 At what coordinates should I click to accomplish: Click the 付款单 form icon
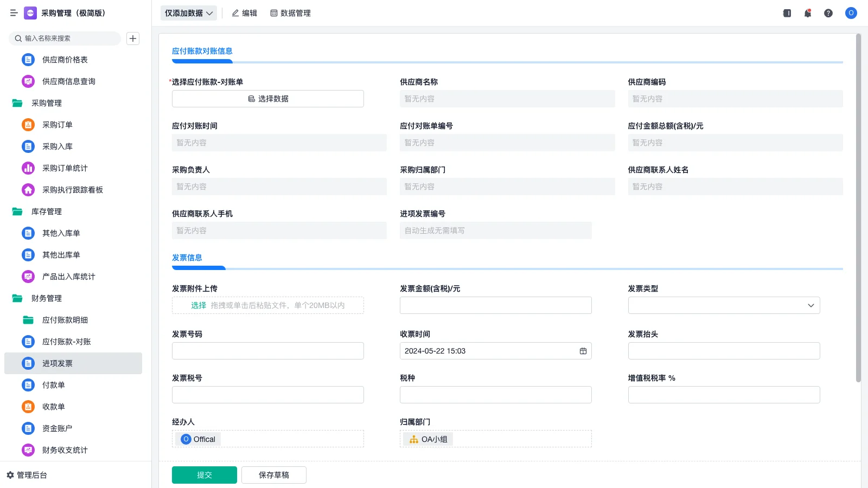(x=28, y=385)
